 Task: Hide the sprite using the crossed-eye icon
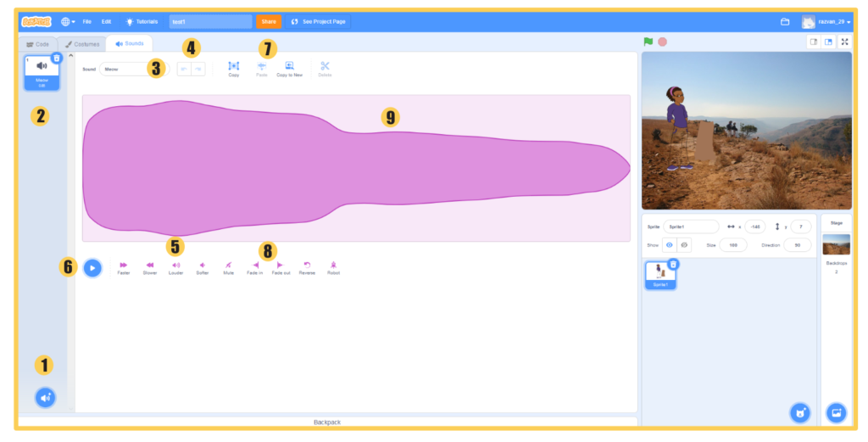[684, 244]
